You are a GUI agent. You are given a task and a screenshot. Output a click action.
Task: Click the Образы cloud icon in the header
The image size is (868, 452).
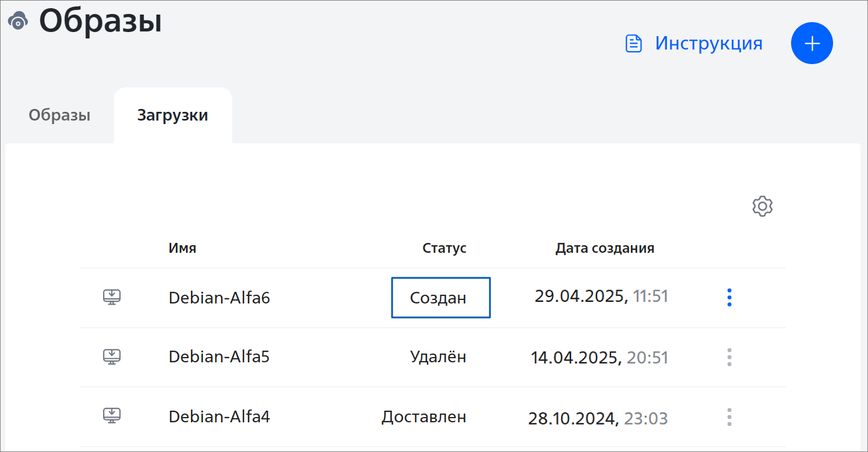coord(18,21)
